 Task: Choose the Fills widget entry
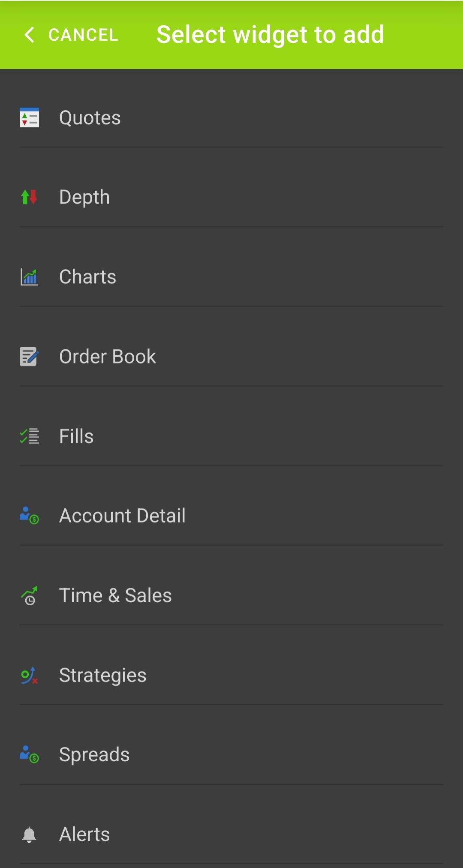(x=76, y=436)
